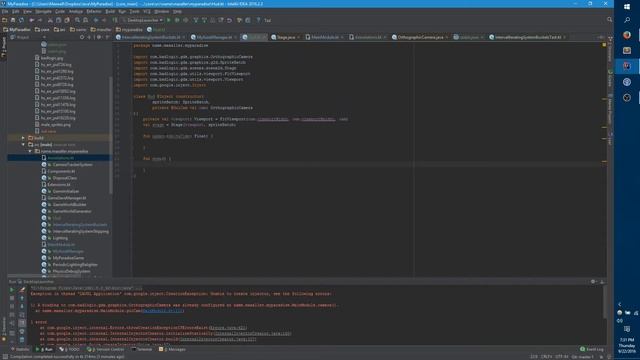640x360 pixels.
Task: Click the Open folder toolbar icon
Action: pos(4,20)
